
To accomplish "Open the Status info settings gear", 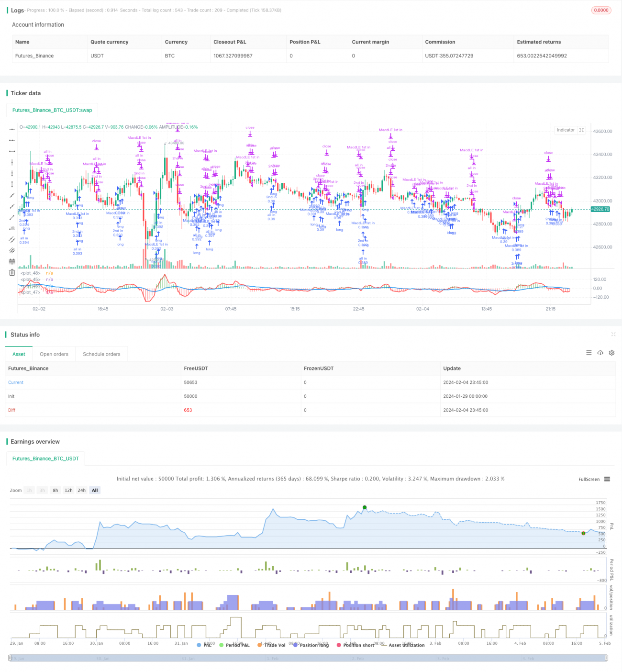I will (x=611, y=353).
